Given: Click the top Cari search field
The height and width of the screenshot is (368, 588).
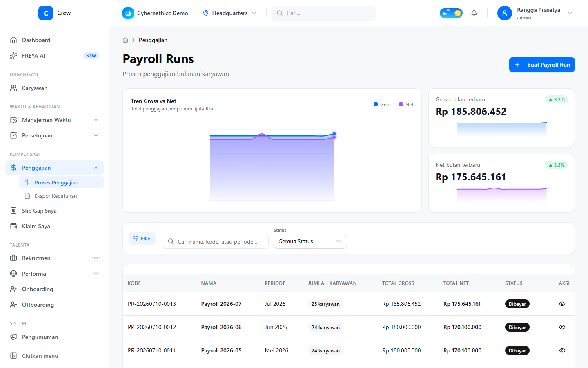Looking at the screenshot, I should point(324,13).
